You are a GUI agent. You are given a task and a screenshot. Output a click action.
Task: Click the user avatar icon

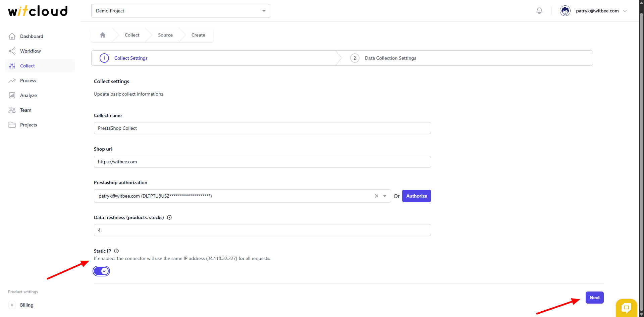565,11
